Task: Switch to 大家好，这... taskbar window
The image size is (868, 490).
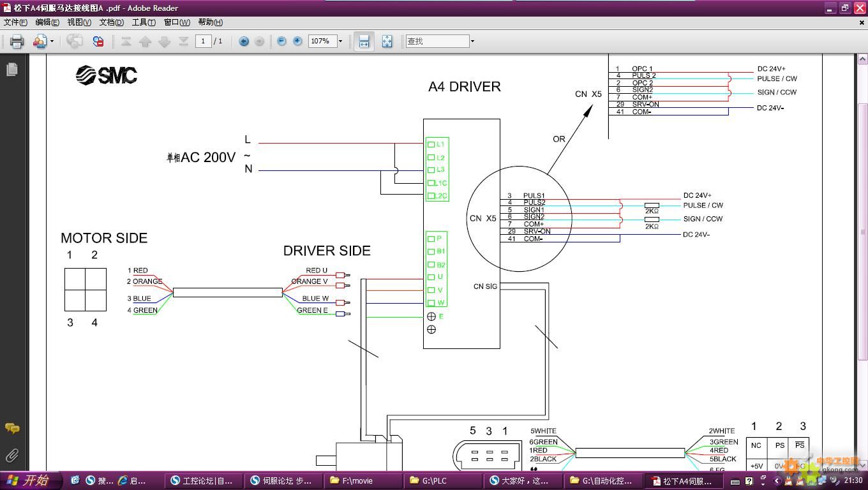Action: click(523, 480)
